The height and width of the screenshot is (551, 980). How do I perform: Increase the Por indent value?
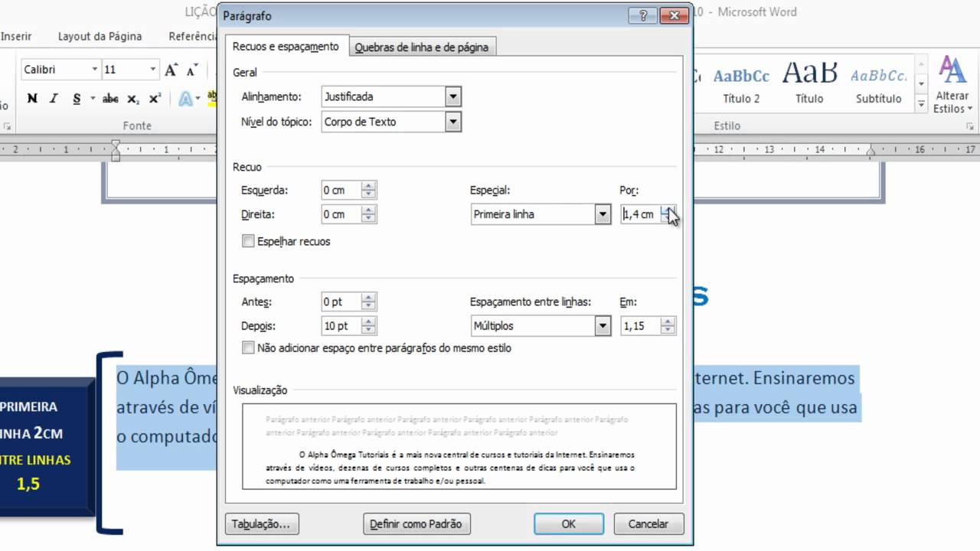[668, 210]
